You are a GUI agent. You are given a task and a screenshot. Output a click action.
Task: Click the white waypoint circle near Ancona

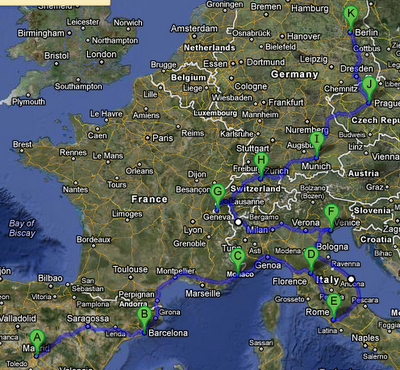pos(351,279)
